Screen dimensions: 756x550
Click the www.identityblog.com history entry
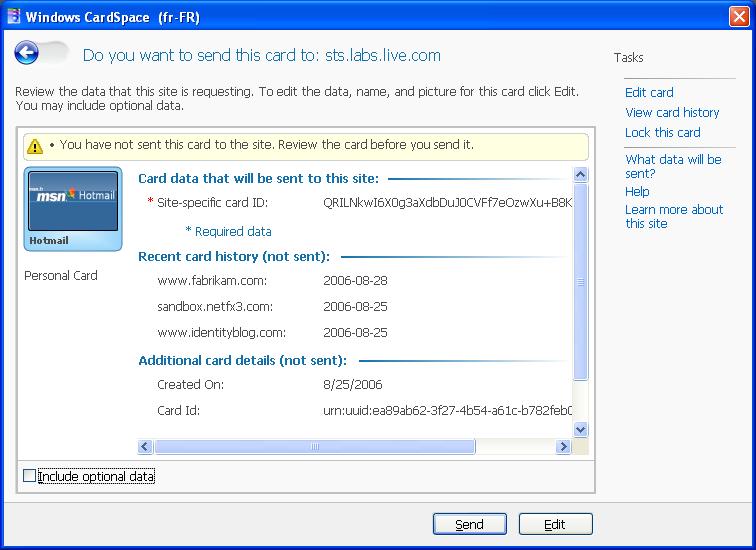click(x=221, y=333)
